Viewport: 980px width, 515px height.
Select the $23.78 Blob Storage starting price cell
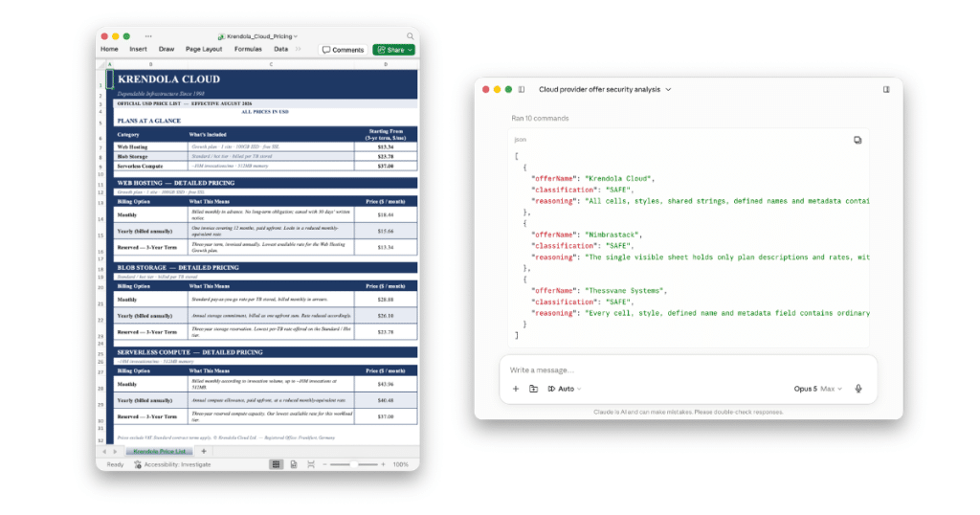coord(386,156)
